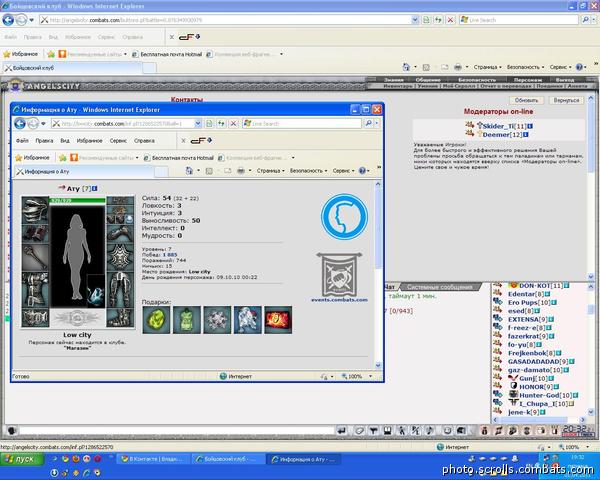
Task: Open the leg armor equipment slot
Action: coord(120,290)
